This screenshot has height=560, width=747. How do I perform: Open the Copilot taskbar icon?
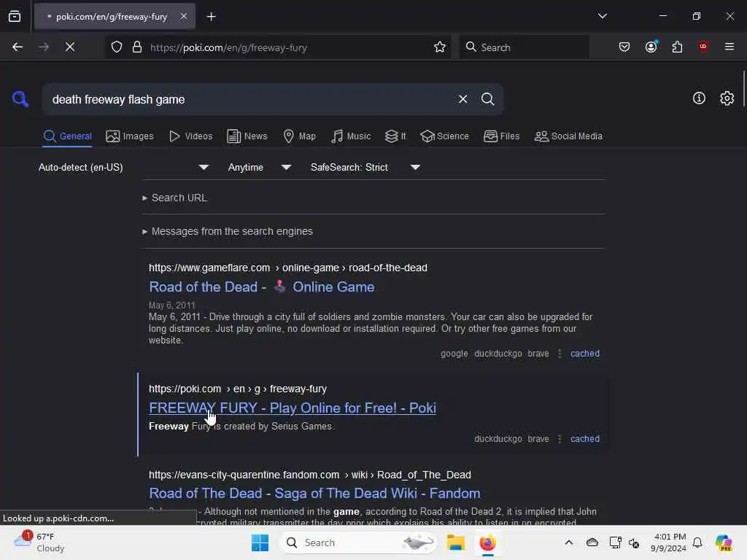[x=724, y=542]
